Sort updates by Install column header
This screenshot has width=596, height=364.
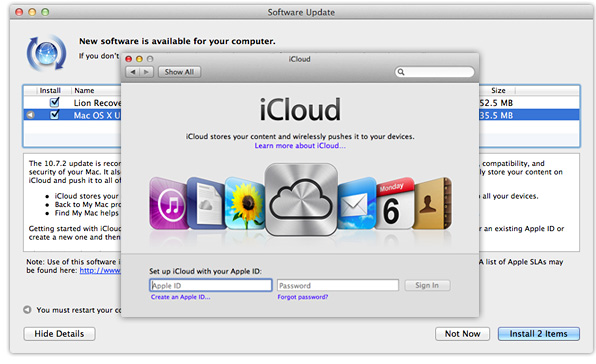50,90
